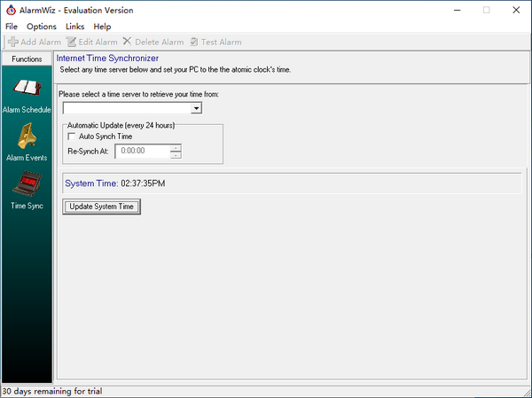Enable the Auto Synch Time checkbox
Image resolution: width=532 pixels, height=398 pixels.
[x=72, y=137]
